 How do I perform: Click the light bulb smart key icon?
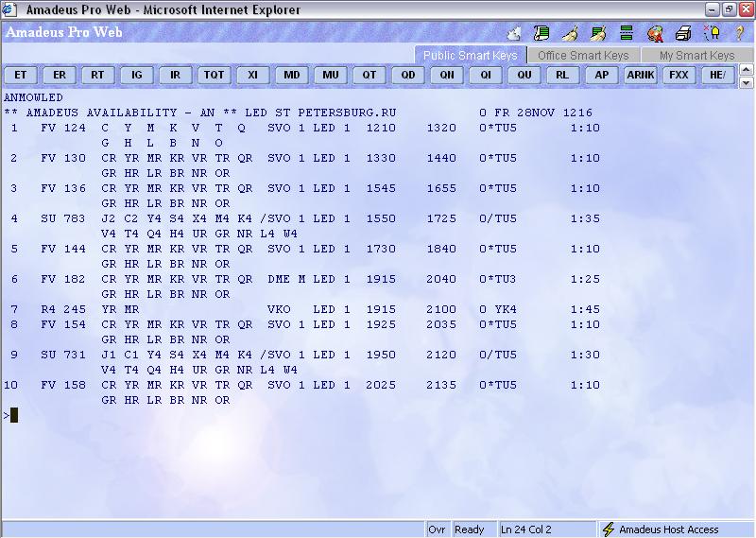click(712, 33)
